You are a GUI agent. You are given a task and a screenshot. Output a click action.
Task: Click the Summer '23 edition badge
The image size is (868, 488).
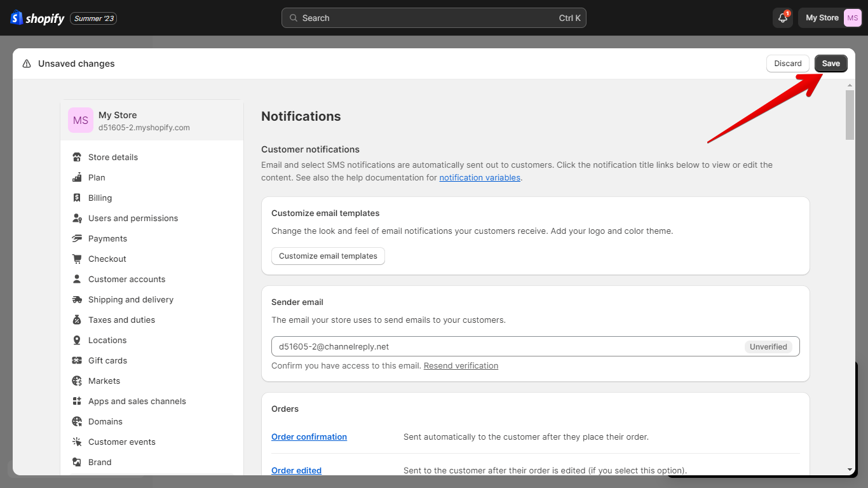[x=93, y=18]
